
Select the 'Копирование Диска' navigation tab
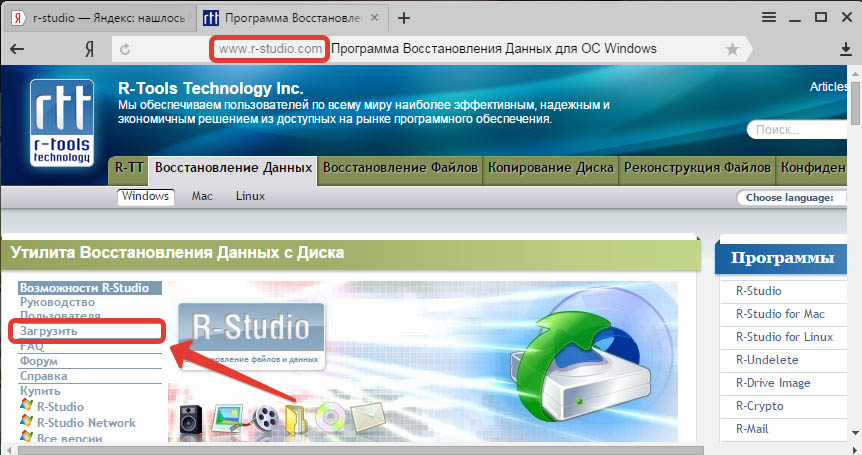point(551,169)
